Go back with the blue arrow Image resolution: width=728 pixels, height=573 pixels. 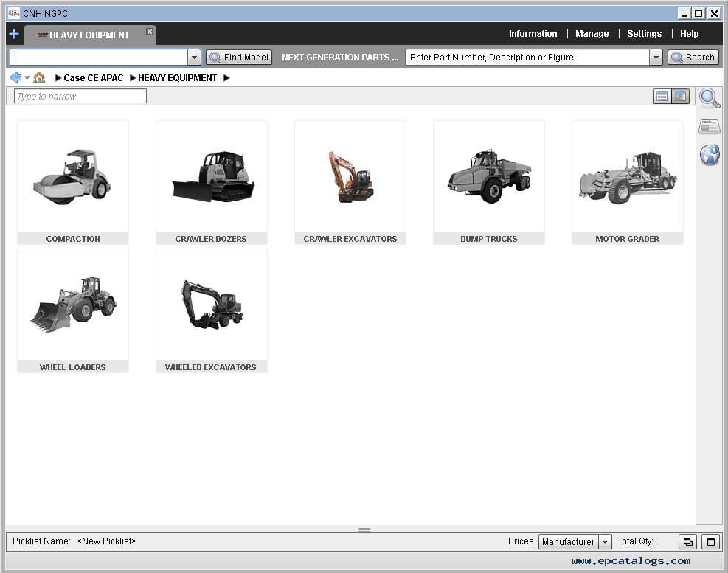pos(15,77)
